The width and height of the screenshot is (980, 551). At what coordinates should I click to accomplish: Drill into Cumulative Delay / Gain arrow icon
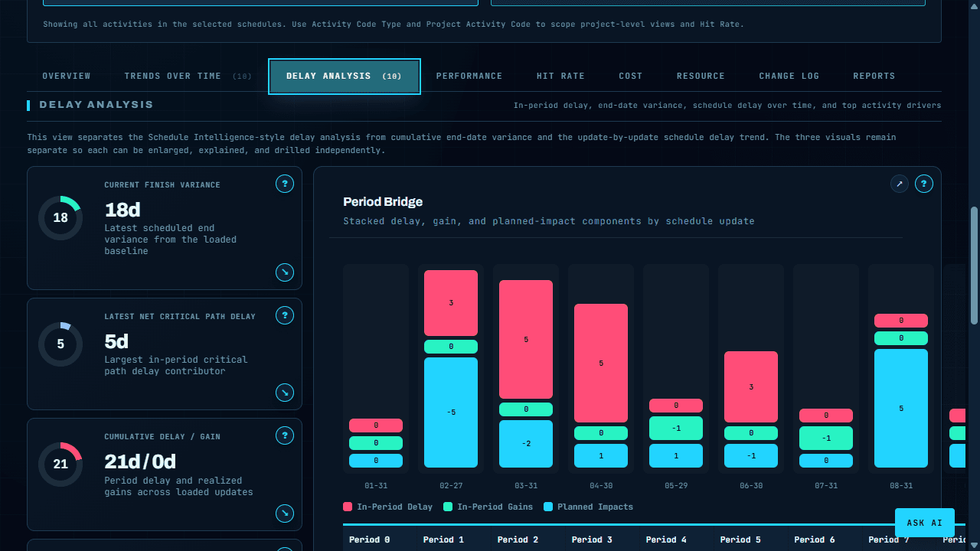[285, 513]
